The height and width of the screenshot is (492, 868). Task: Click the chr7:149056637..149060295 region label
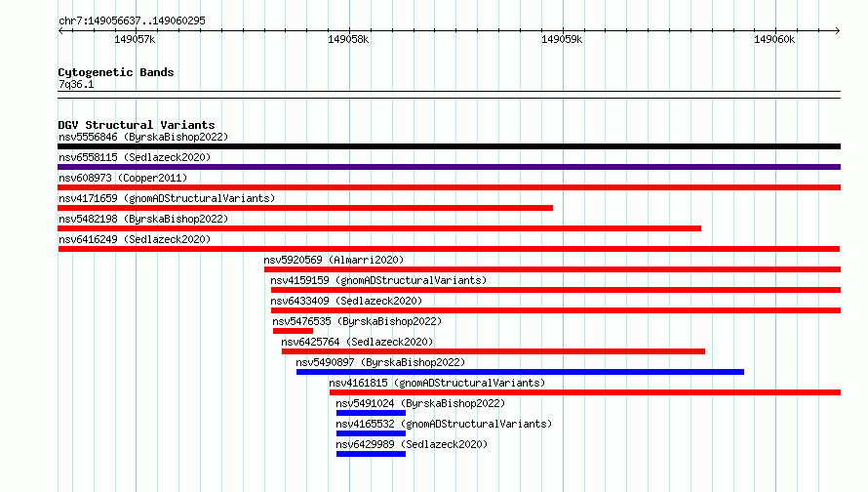click(x=133, y=20)
